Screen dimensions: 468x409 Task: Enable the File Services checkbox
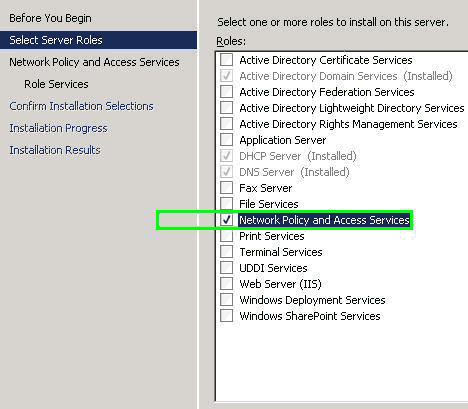226,204
